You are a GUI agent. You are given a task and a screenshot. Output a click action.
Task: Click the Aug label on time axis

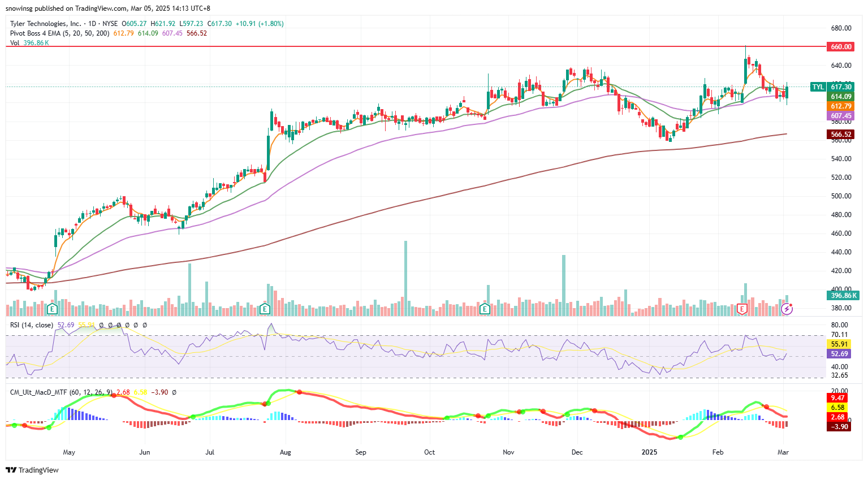pos(286,452)
